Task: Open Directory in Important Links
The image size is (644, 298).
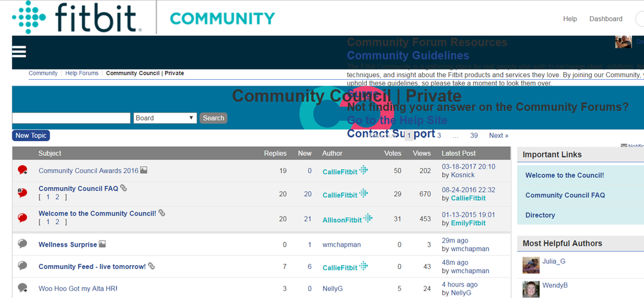Action: click(x=540, y=215)
